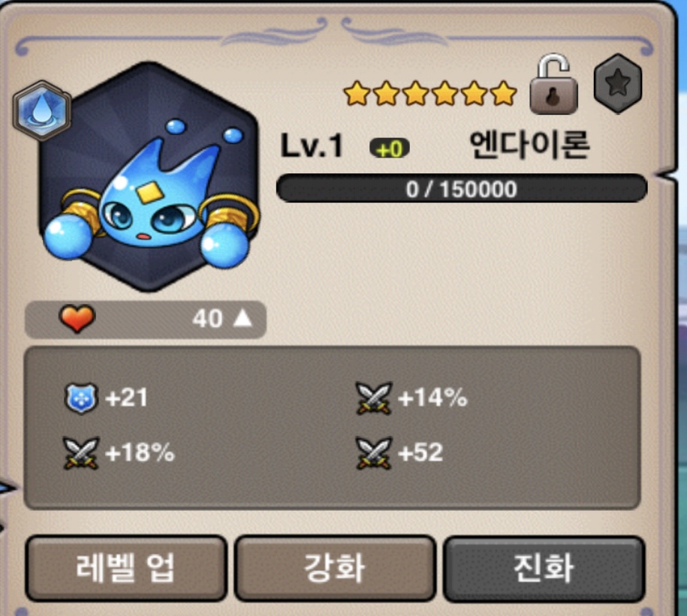Click the six gold star rating

pyautogui.click(x=430, y=93)
